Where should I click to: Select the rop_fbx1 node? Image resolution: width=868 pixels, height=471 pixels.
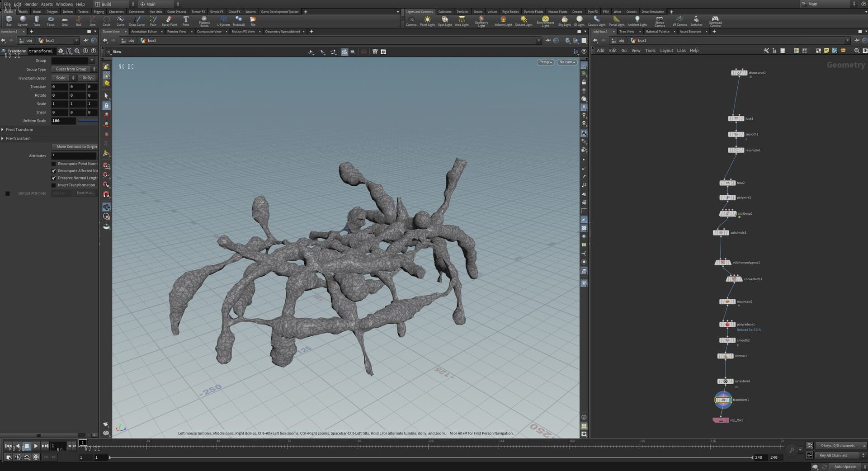click(721, 420)
